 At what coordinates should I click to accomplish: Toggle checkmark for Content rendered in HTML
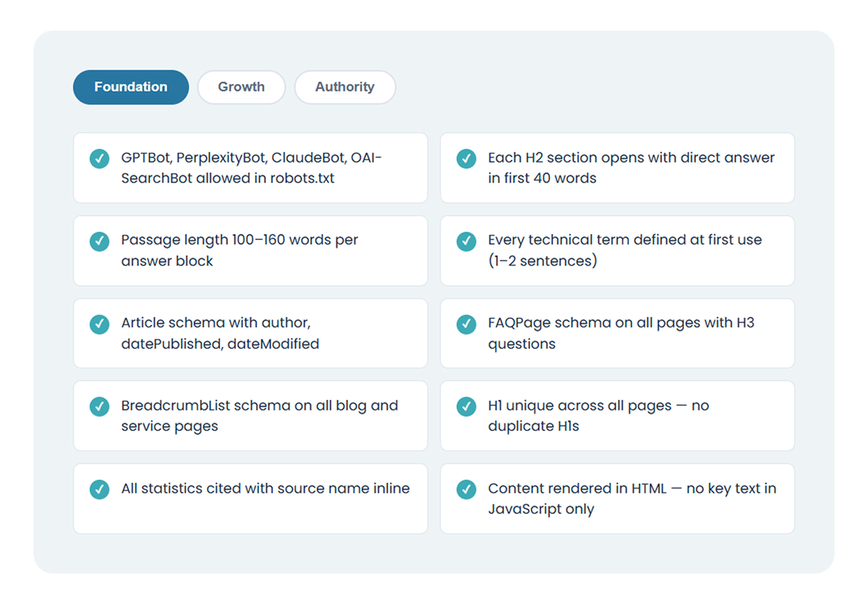point(466,490)
